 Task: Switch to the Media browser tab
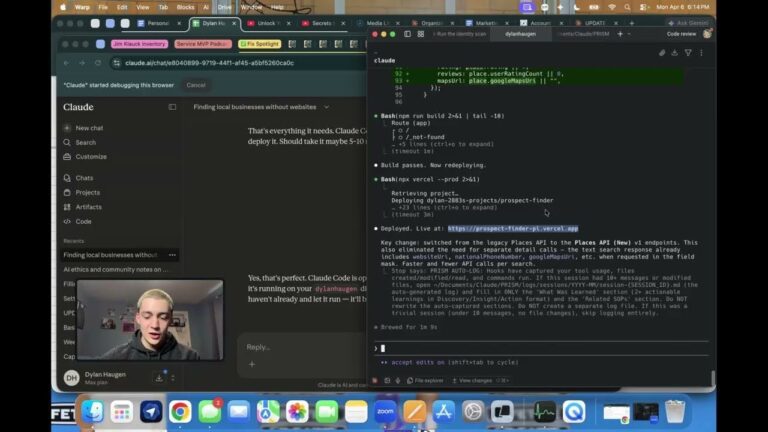coord(378,23)
